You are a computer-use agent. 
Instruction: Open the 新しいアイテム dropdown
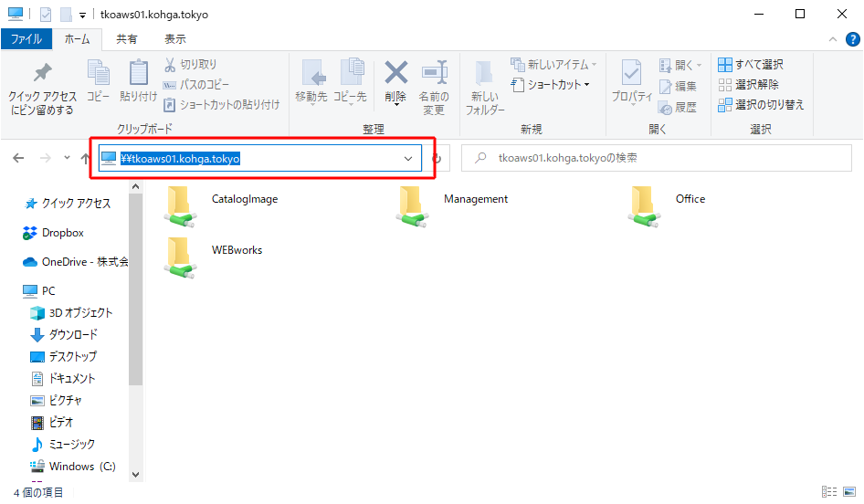click(553, 65)
